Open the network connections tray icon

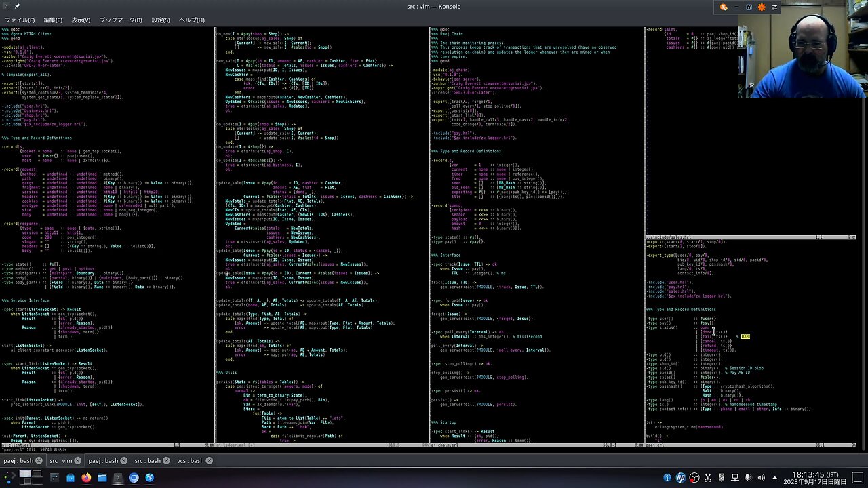pyautogui.click(x=735, y=478)
